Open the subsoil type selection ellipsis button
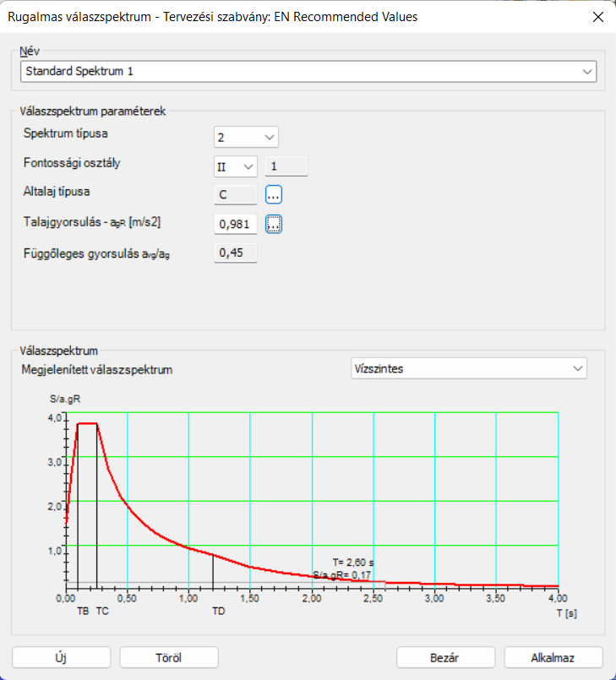 pyautogui.click(x=274, y=195)
